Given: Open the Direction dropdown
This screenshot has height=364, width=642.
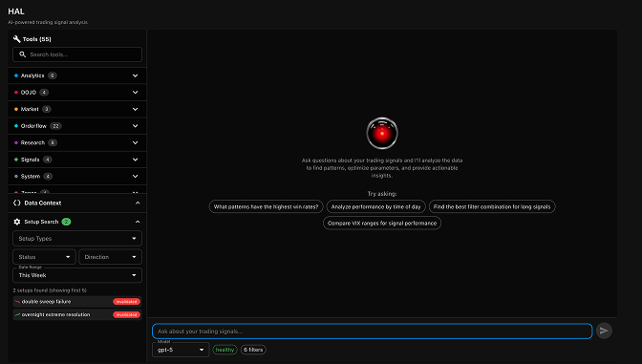Looking at the screenshot, I should click(110, 257).
